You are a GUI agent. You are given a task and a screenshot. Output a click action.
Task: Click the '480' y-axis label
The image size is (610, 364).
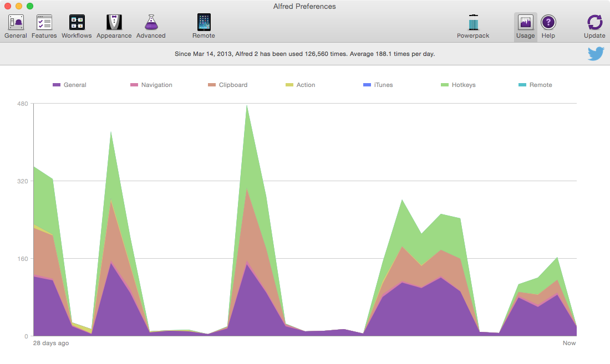(23, 104)
